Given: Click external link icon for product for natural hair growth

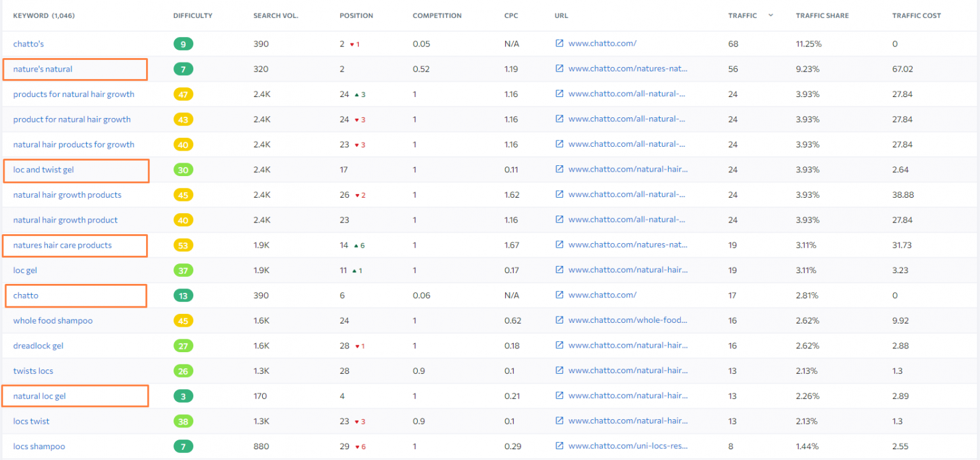Looking at the screenshot, I should (560, 119).
